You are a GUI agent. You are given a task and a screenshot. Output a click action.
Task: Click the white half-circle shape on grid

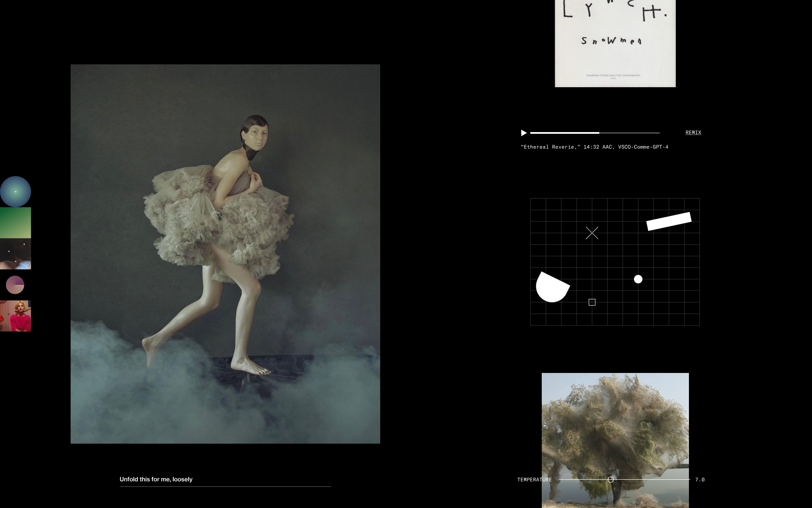click(551, 288)
